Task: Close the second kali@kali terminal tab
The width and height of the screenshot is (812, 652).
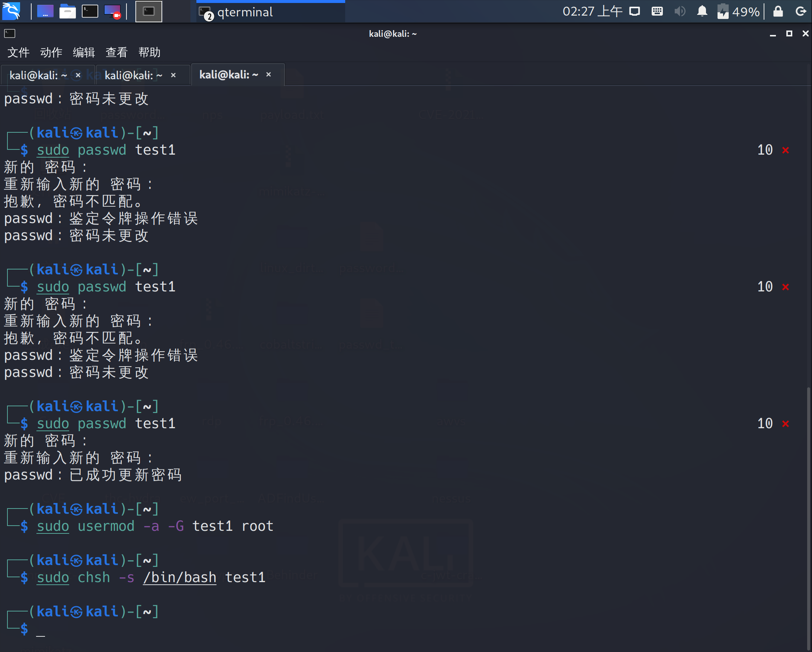Action: (x=173, y=75)
